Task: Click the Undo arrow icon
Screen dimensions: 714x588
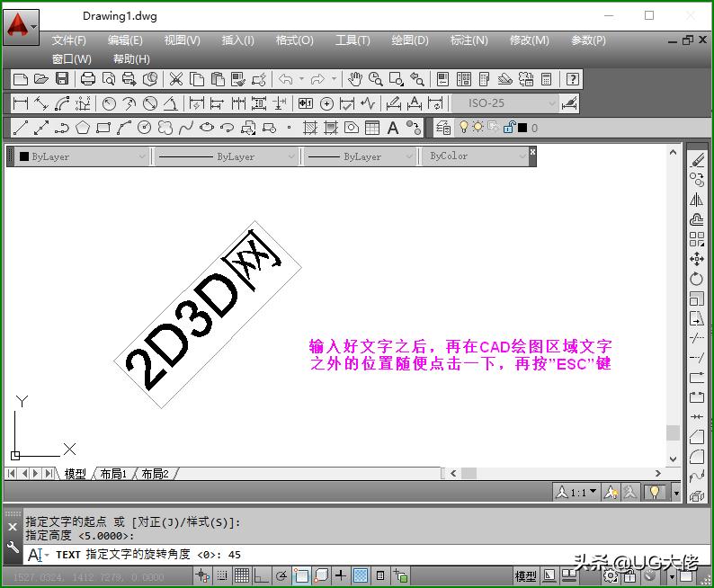Action: 285,79
